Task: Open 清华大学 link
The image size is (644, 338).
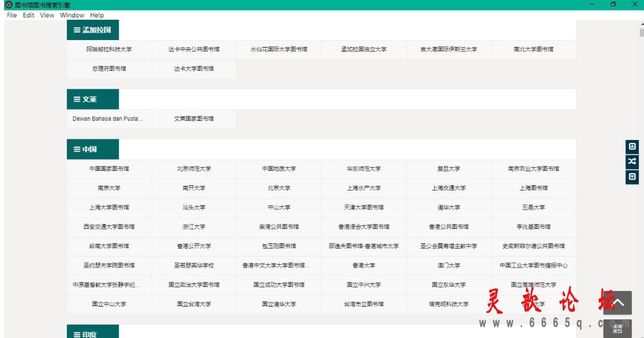Action: coord(449,207)
